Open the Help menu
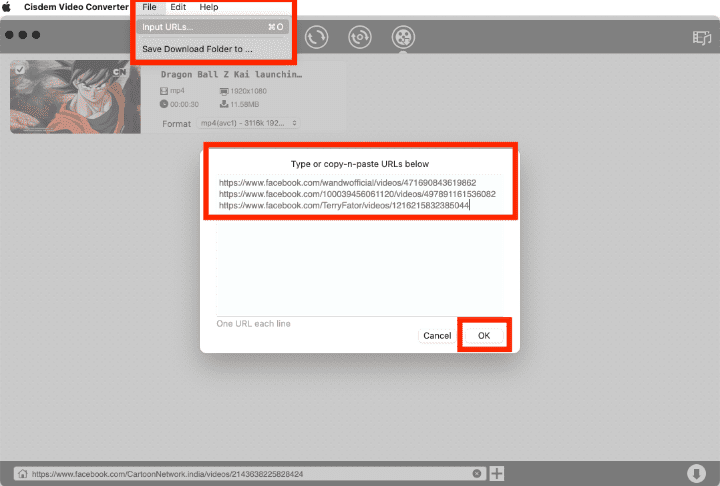Viewport: 720px width, 486px height. tap(208, 7)
